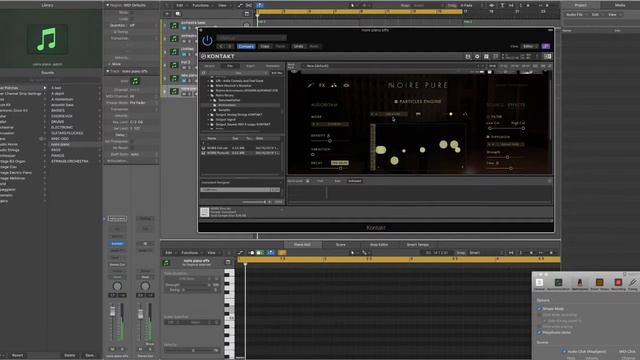Open the Stimulator type dropdown

point(506,144)
